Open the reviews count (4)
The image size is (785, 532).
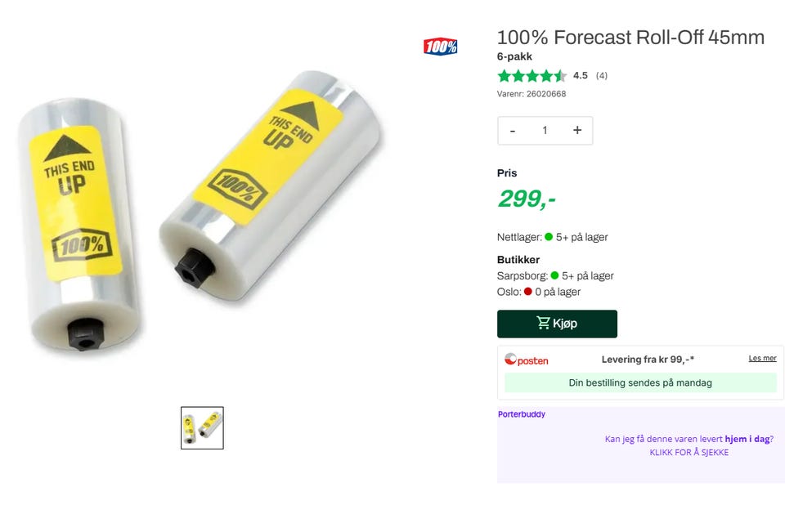tap(601, 75)
